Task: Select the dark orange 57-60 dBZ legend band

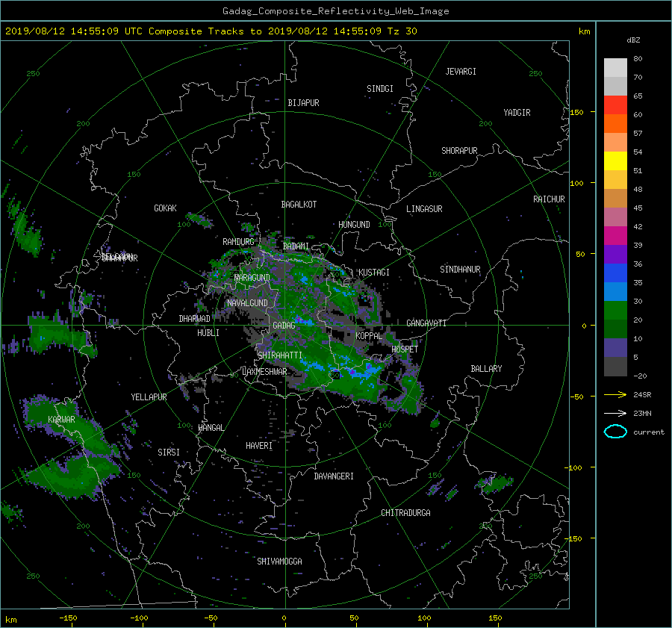Action: 615,123
